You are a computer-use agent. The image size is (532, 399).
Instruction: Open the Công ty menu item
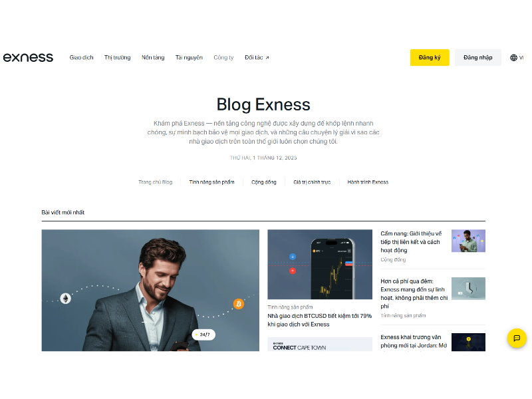tap(223, 58)
